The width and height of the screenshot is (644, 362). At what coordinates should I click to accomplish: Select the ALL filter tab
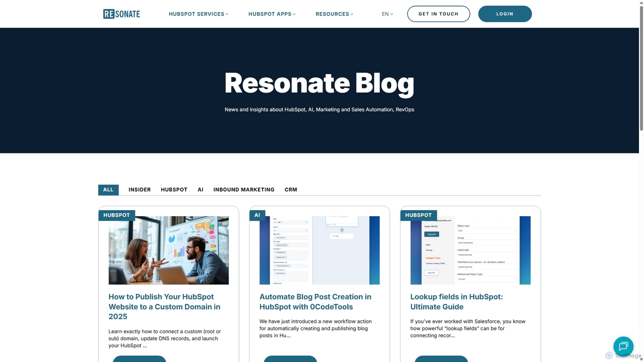coord(108,190)
